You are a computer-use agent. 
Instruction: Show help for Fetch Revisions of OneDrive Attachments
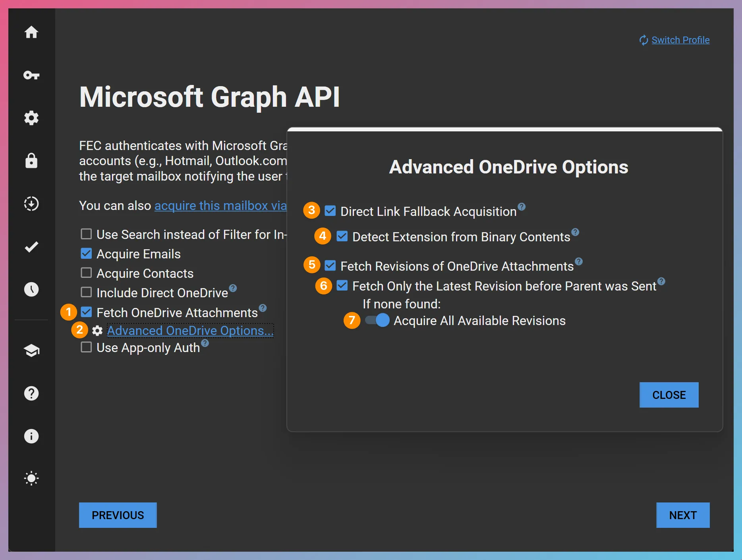[x=579, y=261]
